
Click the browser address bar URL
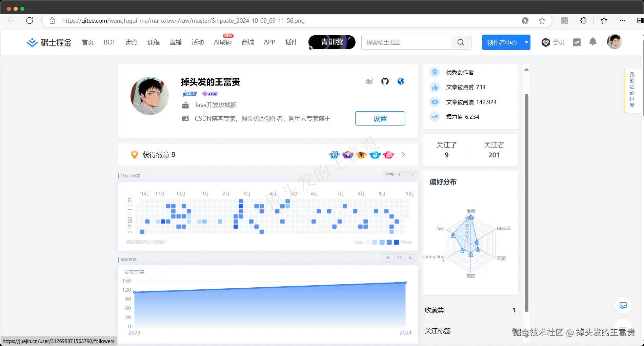(183, 21)
